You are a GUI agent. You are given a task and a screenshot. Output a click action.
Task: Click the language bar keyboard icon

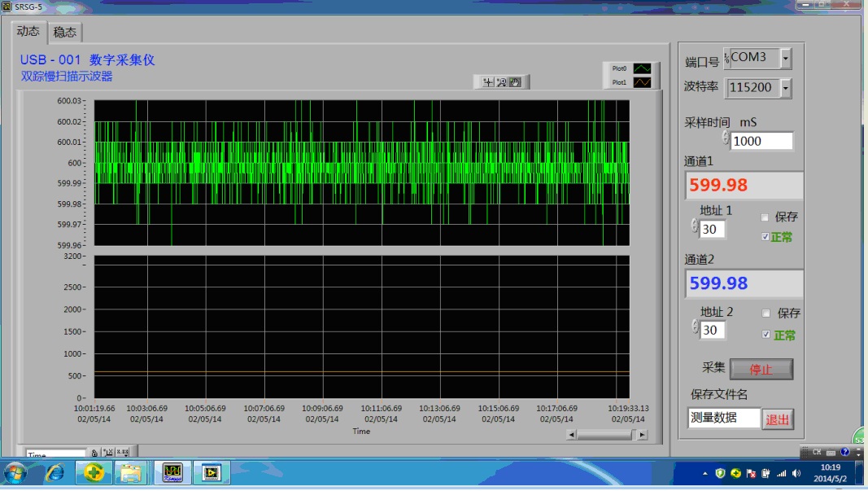[x=831, y=452]
